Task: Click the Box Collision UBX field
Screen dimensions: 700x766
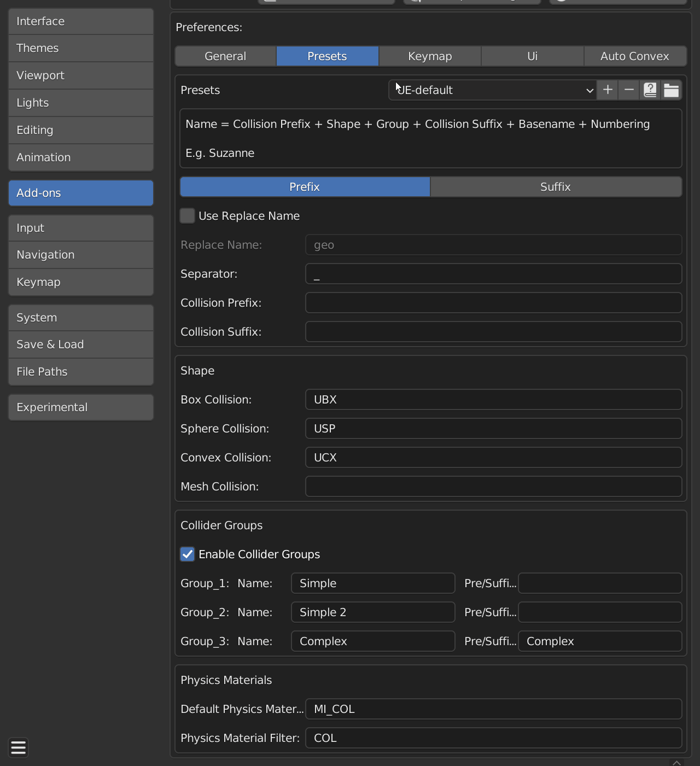Action: coord(493,400)
